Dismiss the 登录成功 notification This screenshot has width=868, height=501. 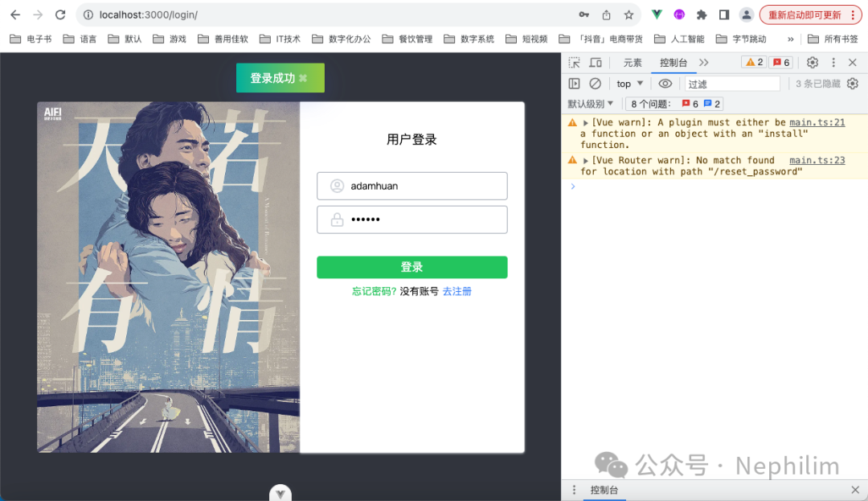[x=303, y=78]
